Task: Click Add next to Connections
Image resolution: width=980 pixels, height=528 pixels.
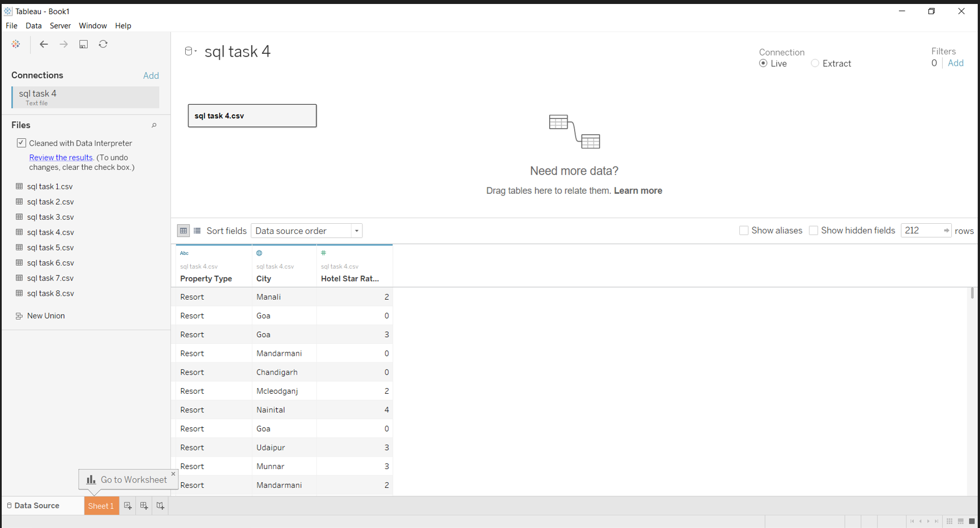Action: point(151,75)
